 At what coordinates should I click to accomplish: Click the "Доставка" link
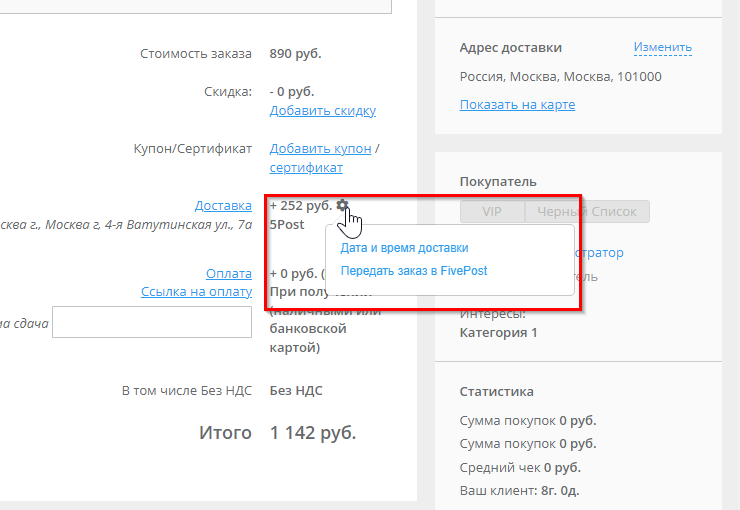[x=223, y=205]
